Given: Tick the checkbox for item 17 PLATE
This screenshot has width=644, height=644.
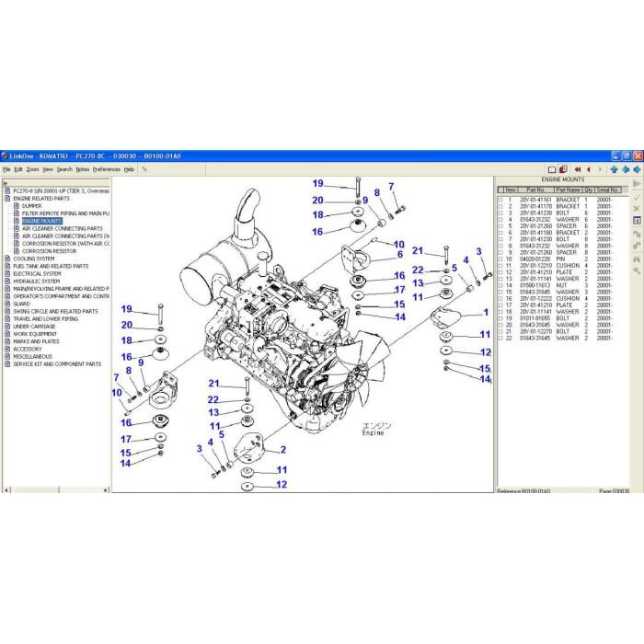Looking at the screenshot, I should click(500, 305).
